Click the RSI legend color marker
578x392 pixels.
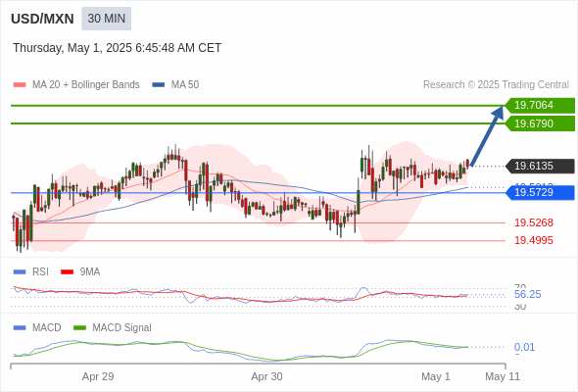pos(20,272)
